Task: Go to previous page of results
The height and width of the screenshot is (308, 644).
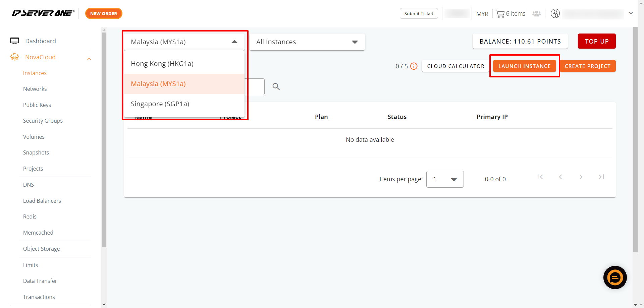Action: (560, 177)
